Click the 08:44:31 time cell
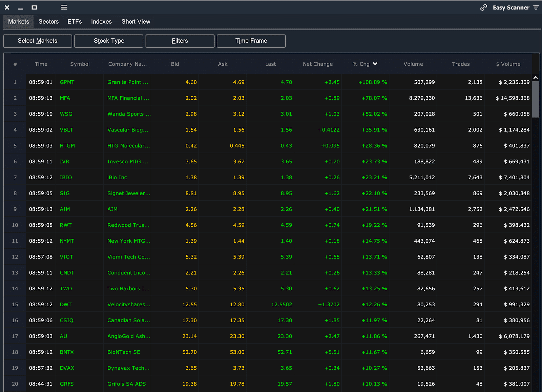Image resolution: width=542 pixels, height=392 pixels. click(x=41, y=384)
